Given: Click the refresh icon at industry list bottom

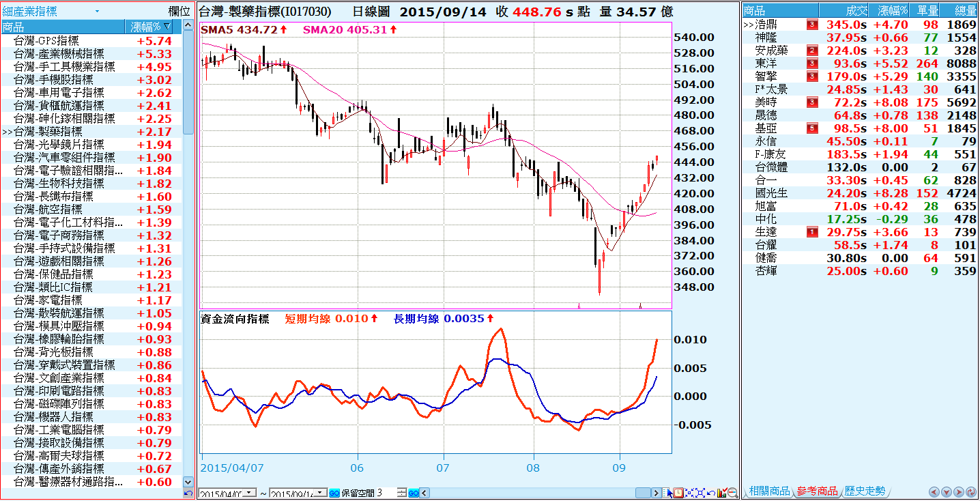Looking at the screenshot, I should (x=188, y=493).
